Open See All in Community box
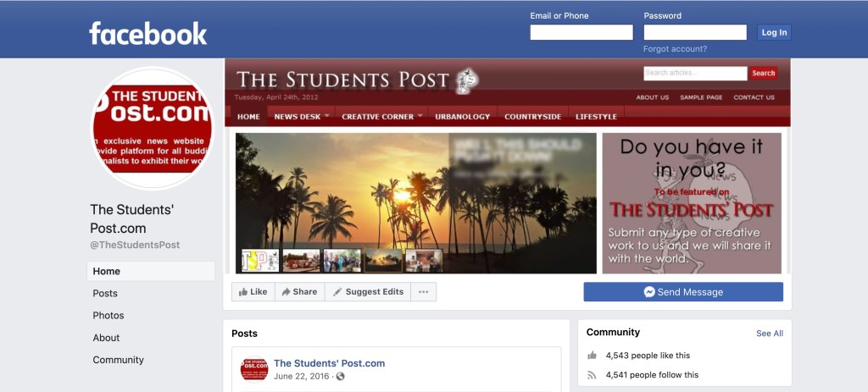This screenshot has height=392, width=868. (x=770, y=334)
